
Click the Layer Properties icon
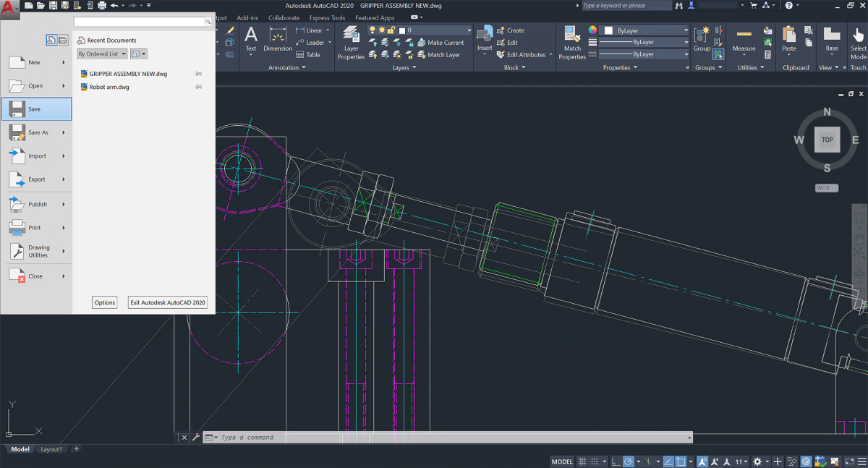[x=351, y=37]
